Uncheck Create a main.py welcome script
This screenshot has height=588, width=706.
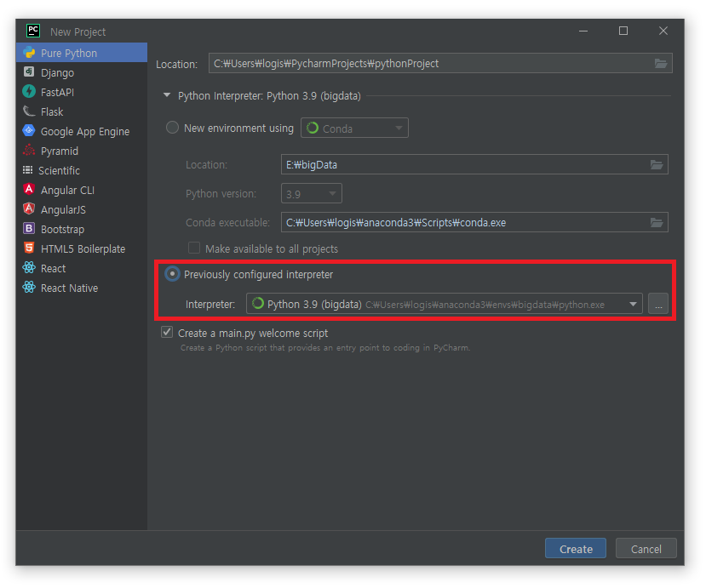(x=167, y=333)
